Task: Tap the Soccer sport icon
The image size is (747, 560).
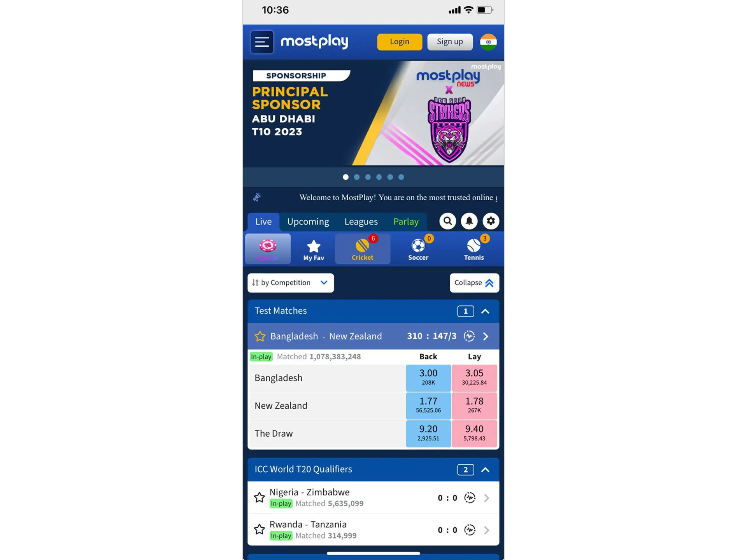Action: (x=418, y=247)
